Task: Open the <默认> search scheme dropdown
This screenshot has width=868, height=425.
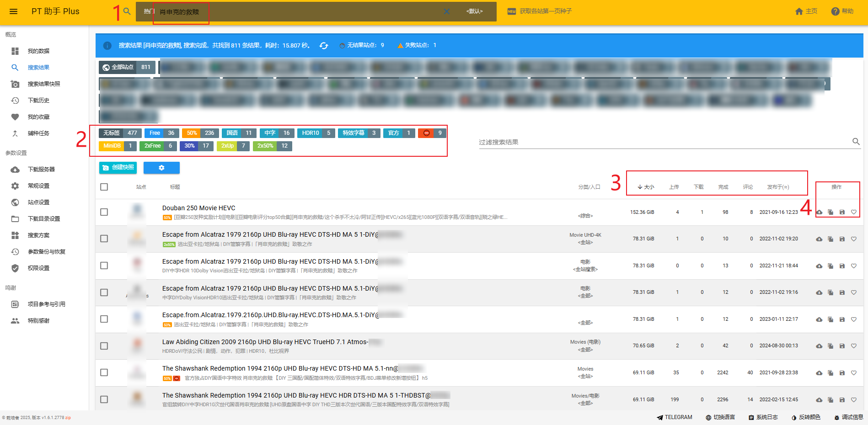Action: coord(474,11)
